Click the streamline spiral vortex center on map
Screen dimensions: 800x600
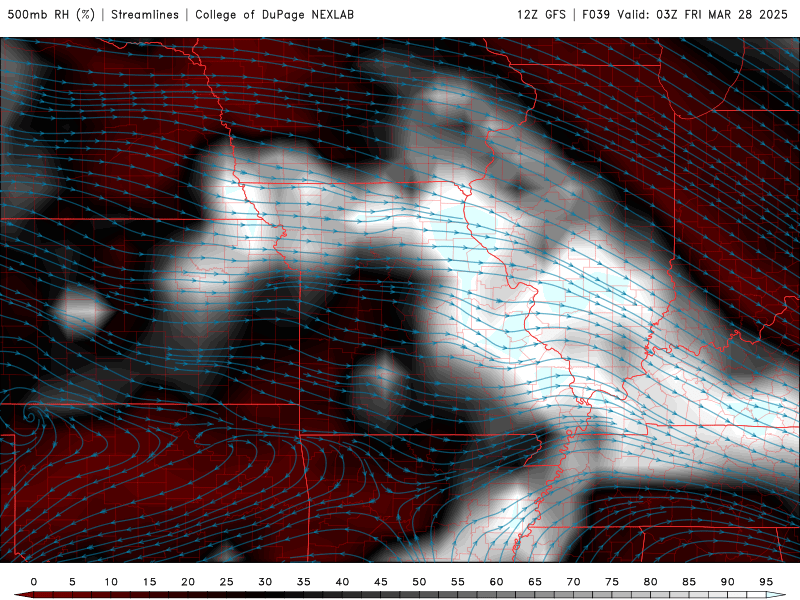tap(30, 417)
